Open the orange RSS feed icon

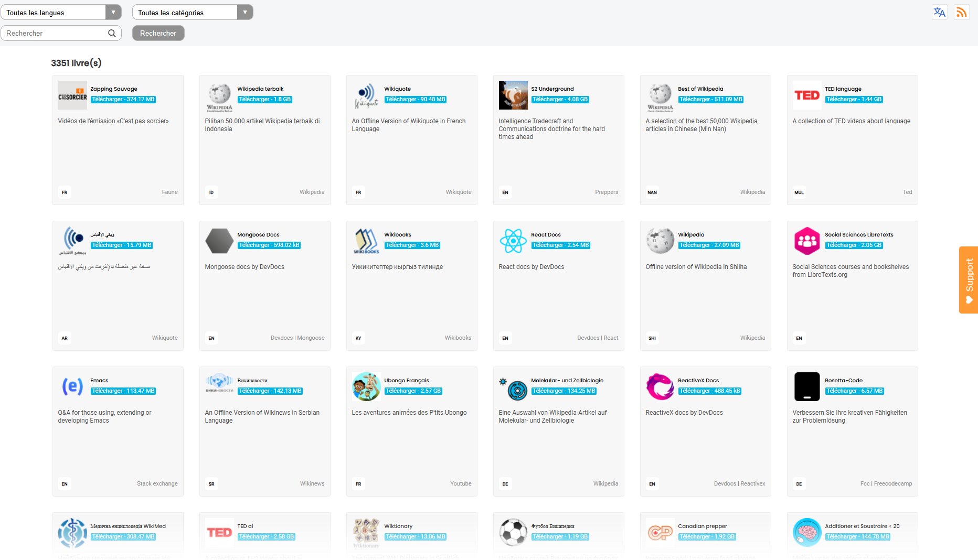961,12
